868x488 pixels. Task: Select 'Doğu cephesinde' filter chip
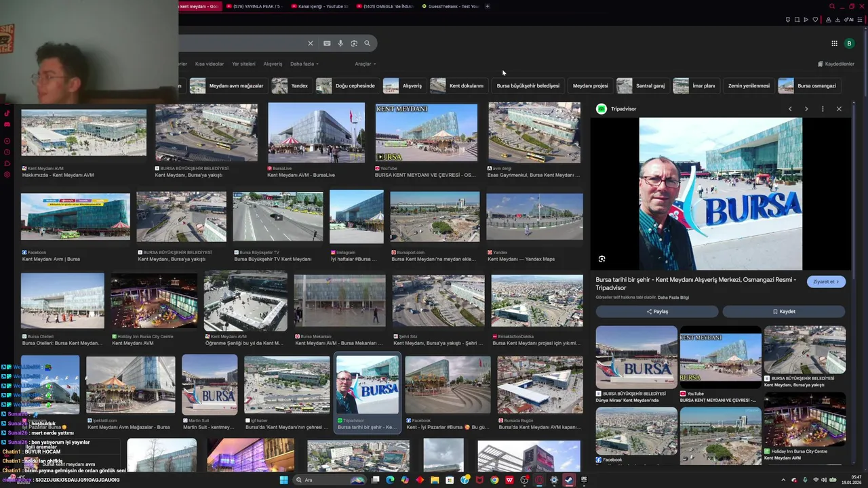pyautogui.click(x=346, y=86)
